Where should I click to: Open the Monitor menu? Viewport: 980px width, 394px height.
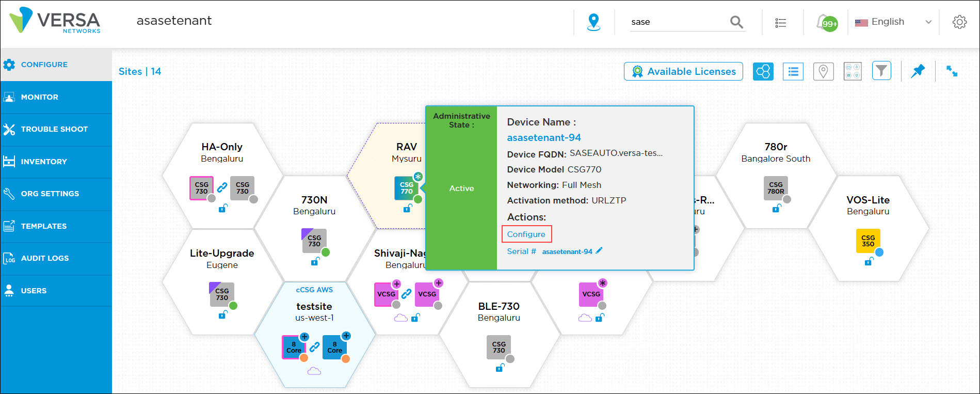coord(40,97)
